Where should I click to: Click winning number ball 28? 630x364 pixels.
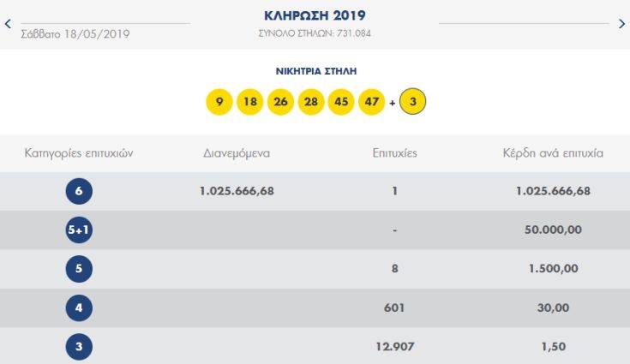coord(310,103)
